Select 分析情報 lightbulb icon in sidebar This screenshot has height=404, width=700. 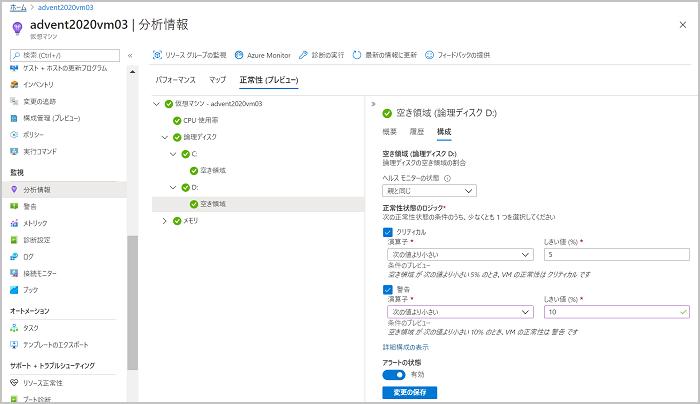tap(14, 190)
